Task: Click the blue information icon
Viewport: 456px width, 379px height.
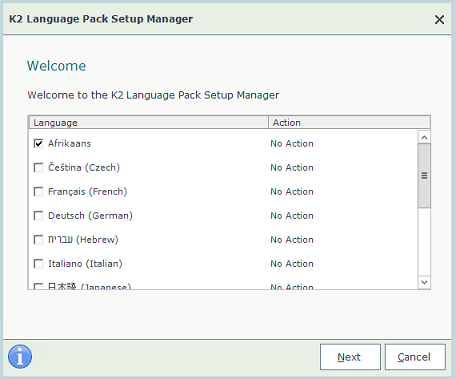Action: click(20, 357)
